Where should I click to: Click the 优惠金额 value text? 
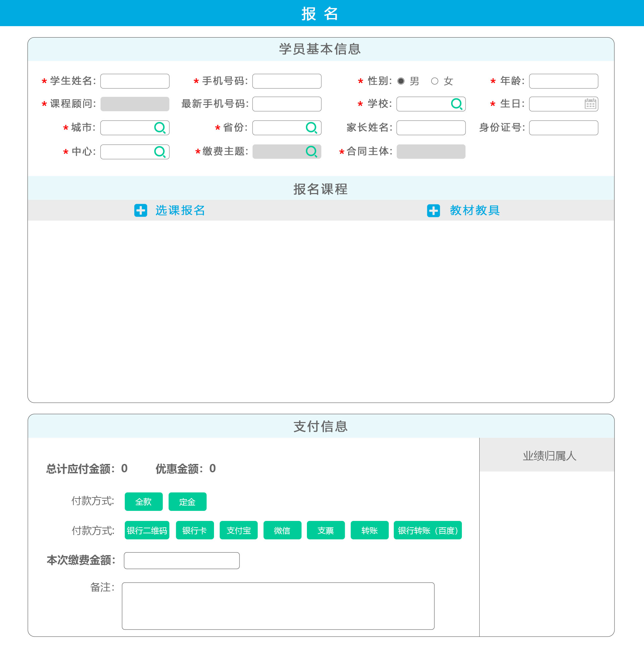[212, 468]
